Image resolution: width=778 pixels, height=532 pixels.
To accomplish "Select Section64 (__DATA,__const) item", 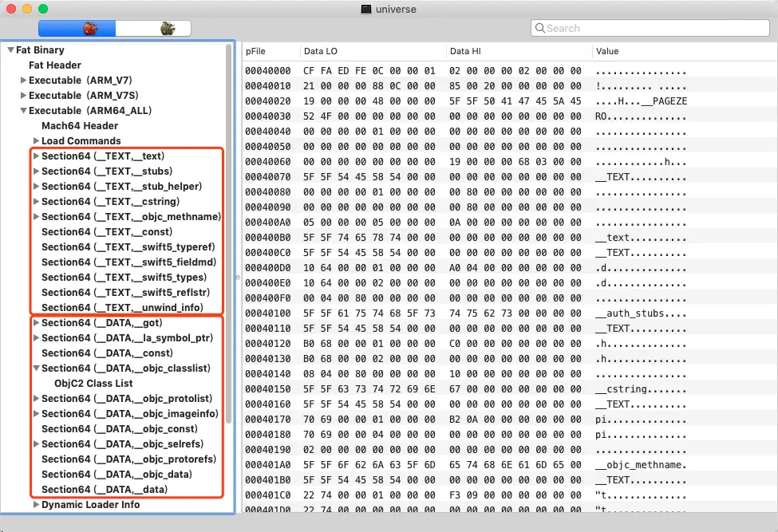I will click(107, 353).
